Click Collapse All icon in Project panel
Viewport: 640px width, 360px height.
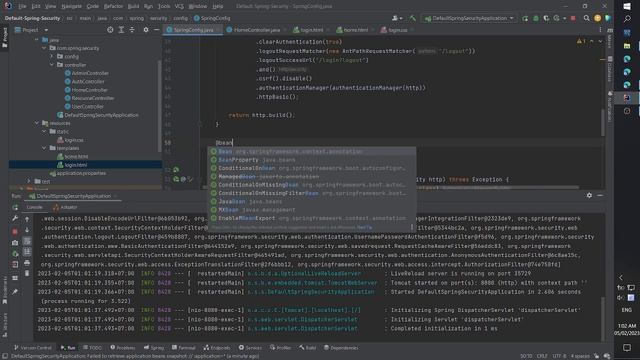pos(132,30)
